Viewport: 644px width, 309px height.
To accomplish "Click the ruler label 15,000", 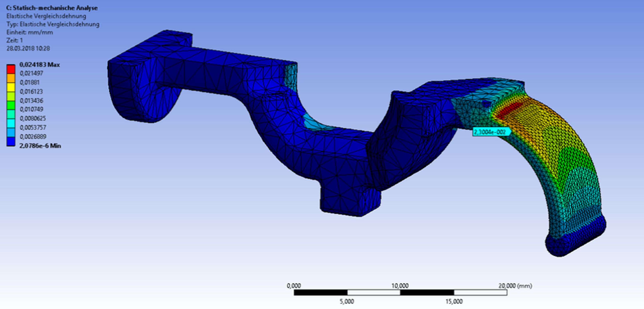I will click(x=454, y=301).
